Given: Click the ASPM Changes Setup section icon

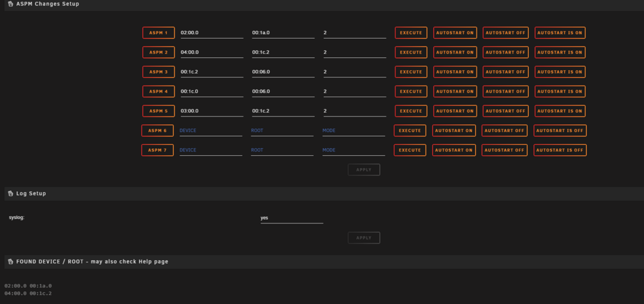Looking at the screenshot, I should tap(11, 4).
